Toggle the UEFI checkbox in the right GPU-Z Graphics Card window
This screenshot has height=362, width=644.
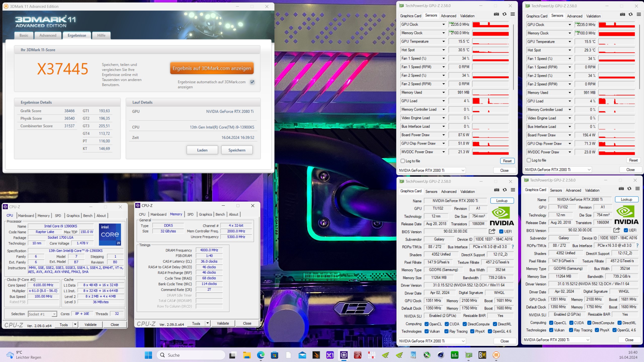click(x=626, y=230)
